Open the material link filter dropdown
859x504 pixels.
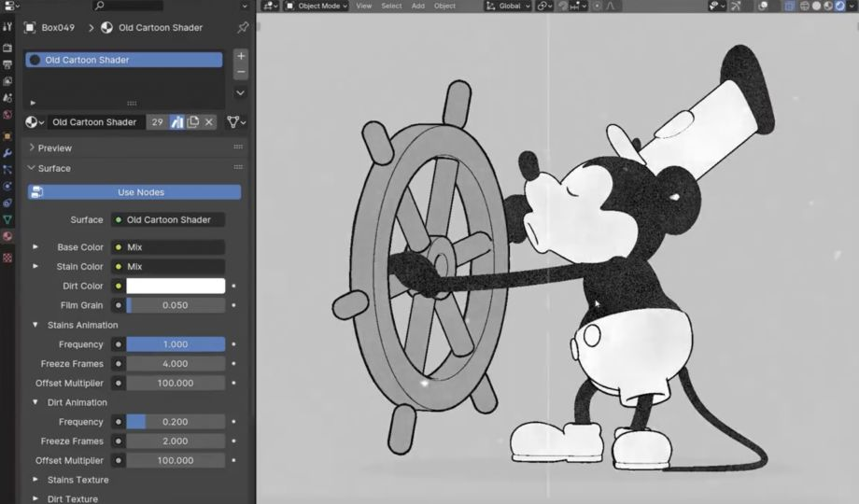coord(236,122)
